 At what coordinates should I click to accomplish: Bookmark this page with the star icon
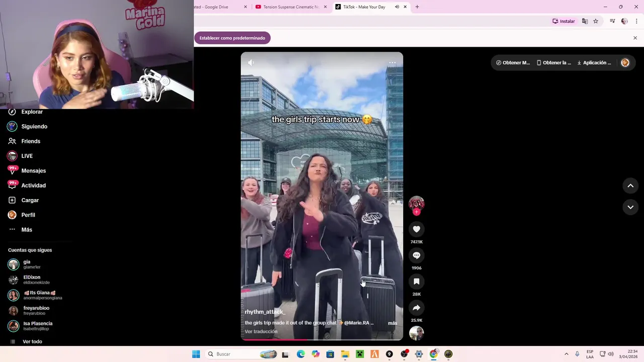click(x=596, y=21)
